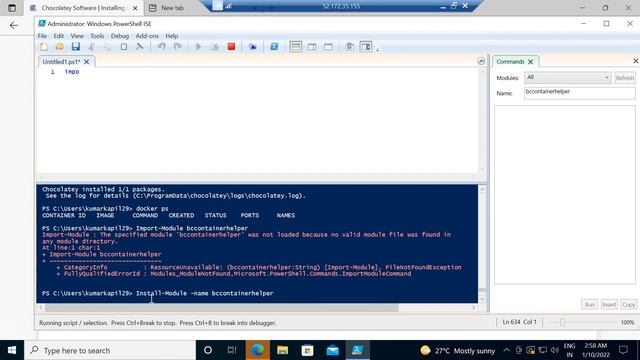Viewport: 640px width, 360px height.
Task: Start PowerShell.exe in a separate window icon
Action: [x=274, y=47]
